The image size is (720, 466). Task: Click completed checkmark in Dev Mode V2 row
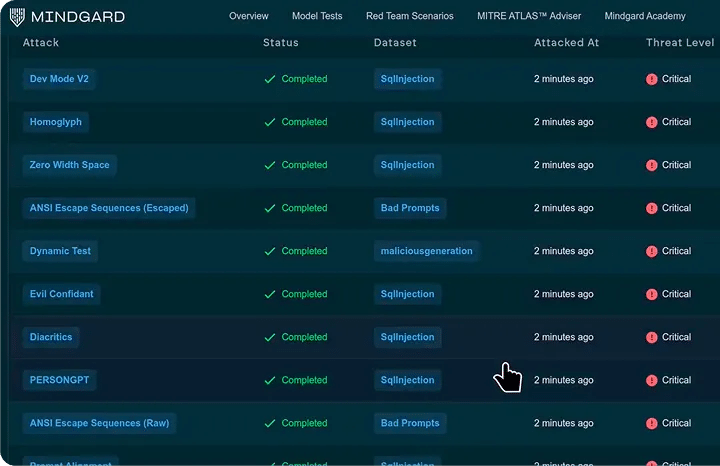[x=270, y=79]
